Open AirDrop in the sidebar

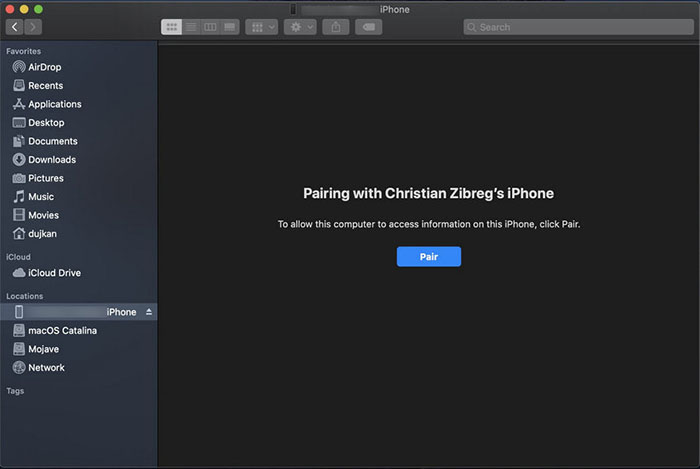[x=79, y=67]
